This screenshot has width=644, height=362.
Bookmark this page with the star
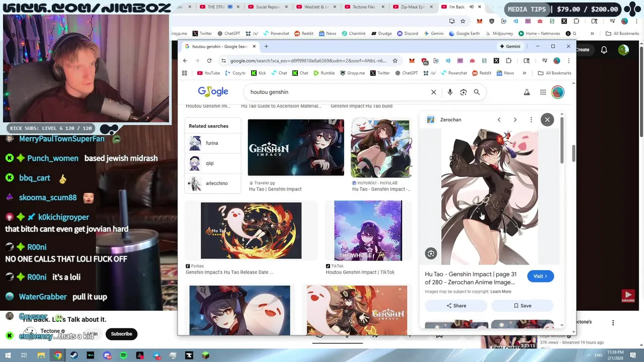(x=395, y=61)
